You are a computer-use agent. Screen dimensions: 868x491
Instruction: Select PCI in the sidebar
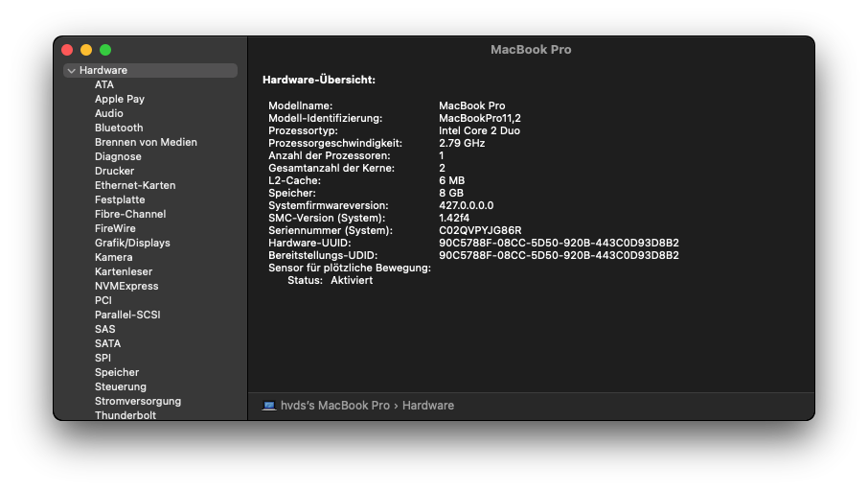(x=103, y=301)
